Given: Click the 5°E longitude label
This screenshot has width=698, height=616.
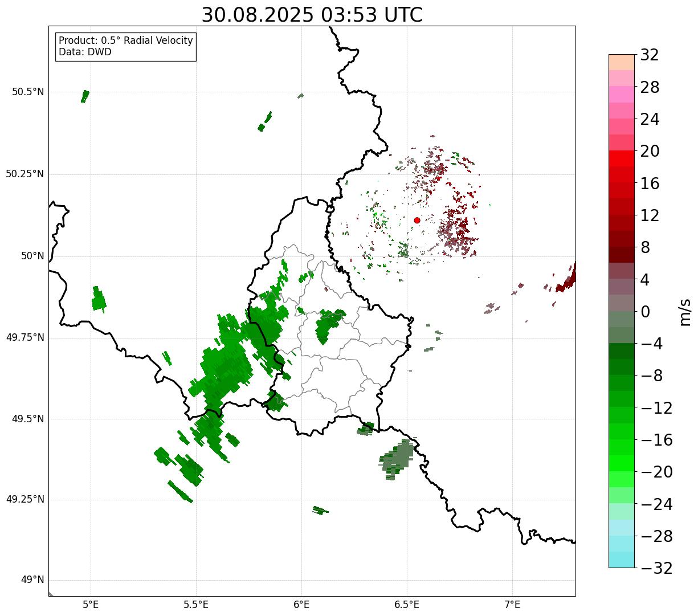Looking at the screenshot, I should click(91, 604).
